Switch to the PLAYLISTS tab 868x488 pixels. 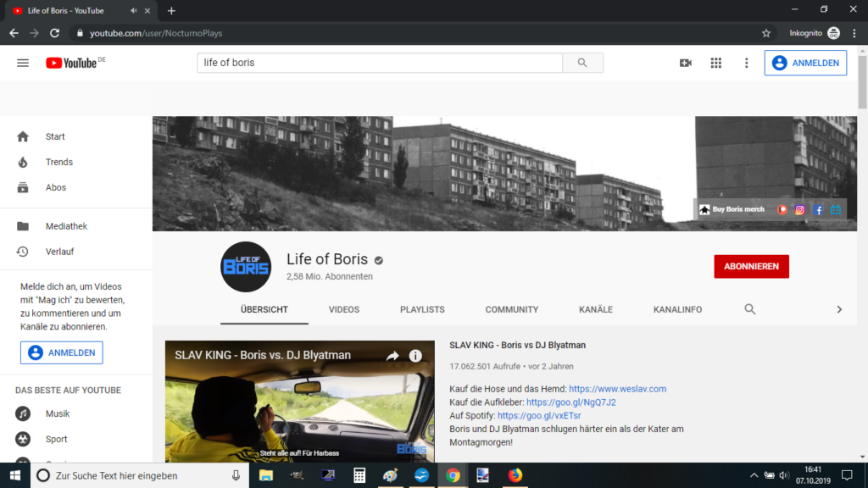point(422,310)
